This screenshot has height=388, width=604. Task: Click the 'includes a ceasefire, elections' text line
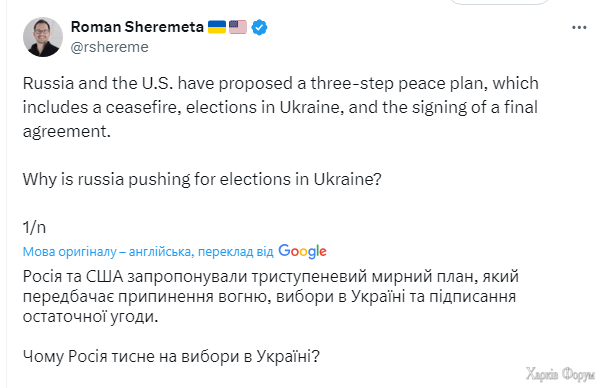coord(280,107)
